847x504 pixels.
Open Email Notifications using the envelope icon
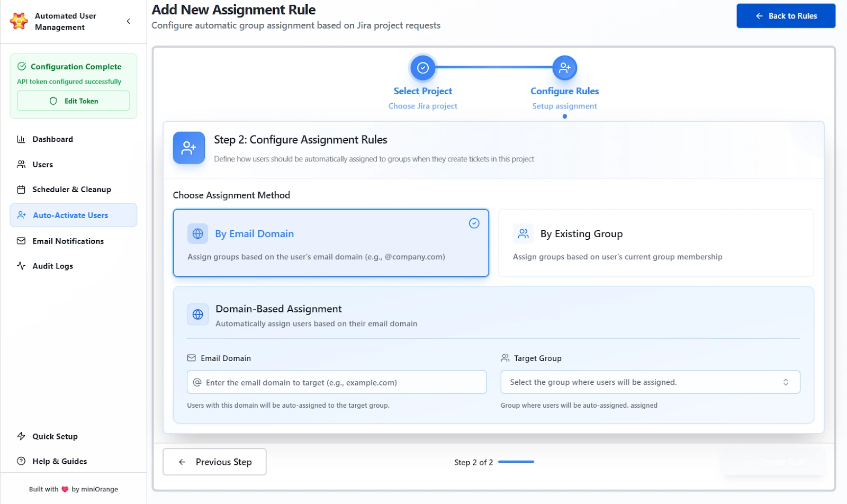21,241
